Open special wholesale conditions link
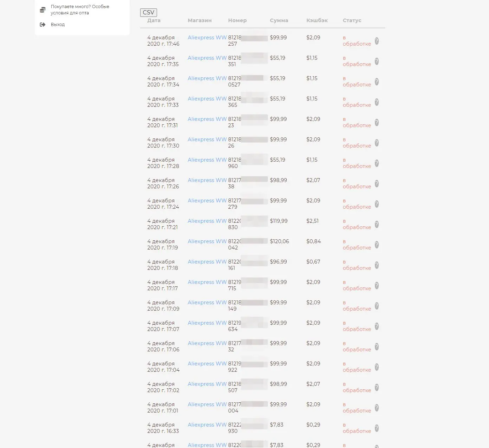Image resolution: width=489 pixels, height=448 pixels. [80, 10]
